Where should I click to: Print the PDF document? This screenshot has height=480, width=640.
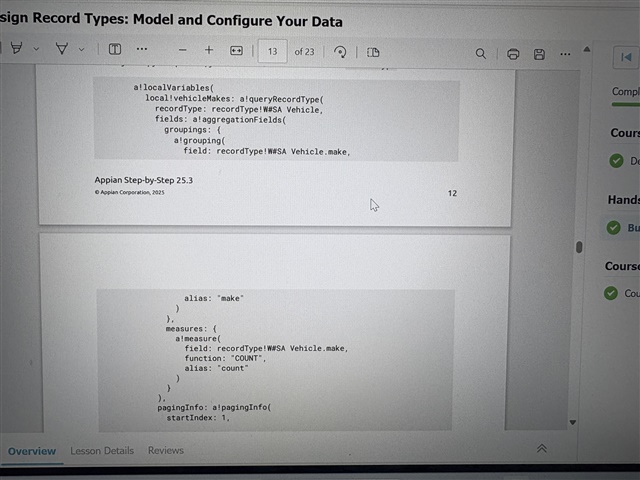coord(513,53)
